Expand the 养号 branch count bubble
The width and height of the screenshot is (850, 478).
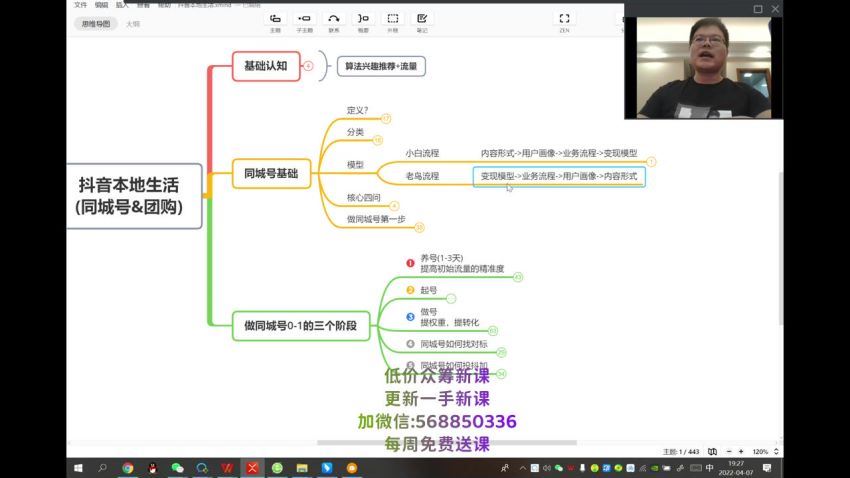pyautogui.click(x=518, y=277)
